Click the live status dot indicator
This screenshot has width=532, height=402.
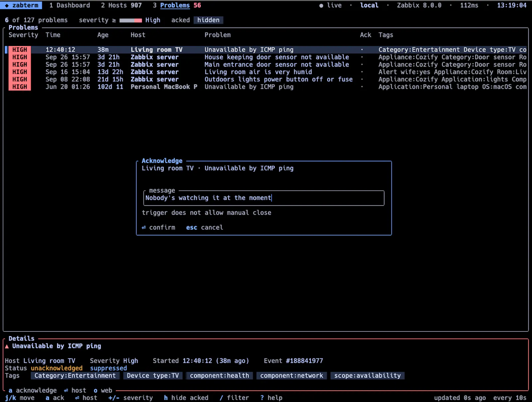(321, 5)
